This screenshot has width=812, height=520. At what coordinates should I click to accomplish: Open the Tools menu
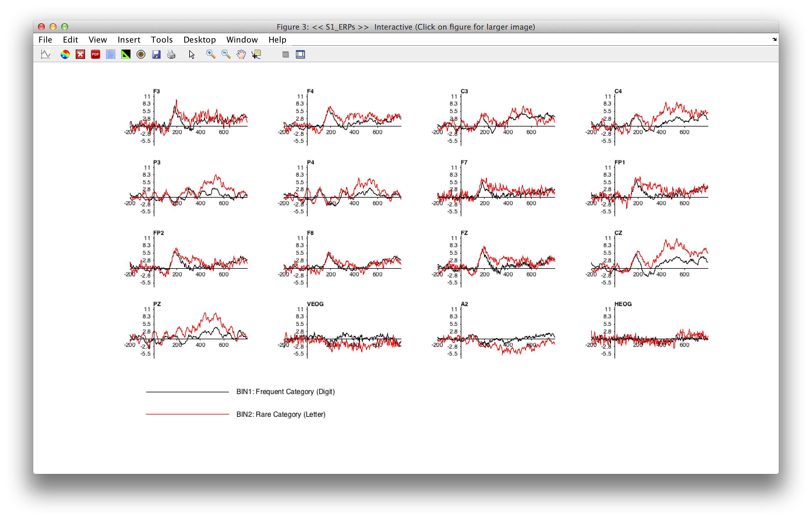(x=162, y=40)
